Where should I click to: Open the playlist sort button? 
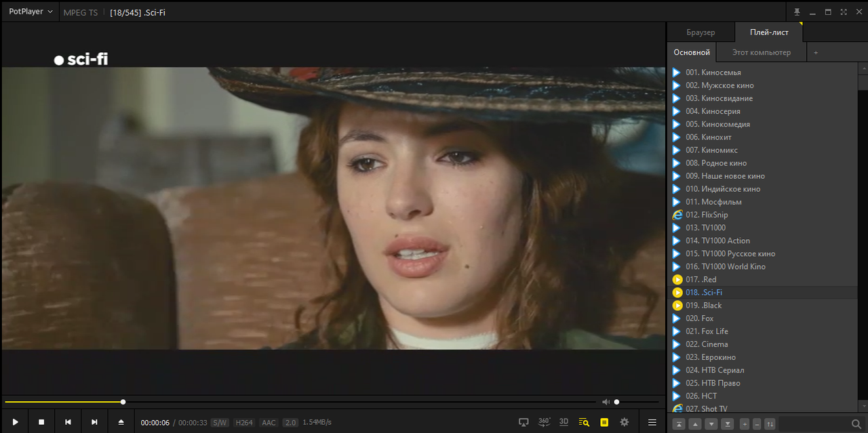770,424
